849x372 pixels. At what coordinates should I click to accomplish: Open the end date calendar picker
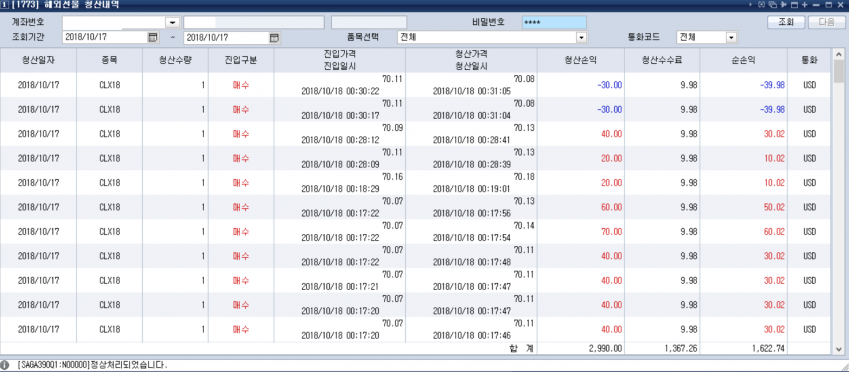pos(275,38)
